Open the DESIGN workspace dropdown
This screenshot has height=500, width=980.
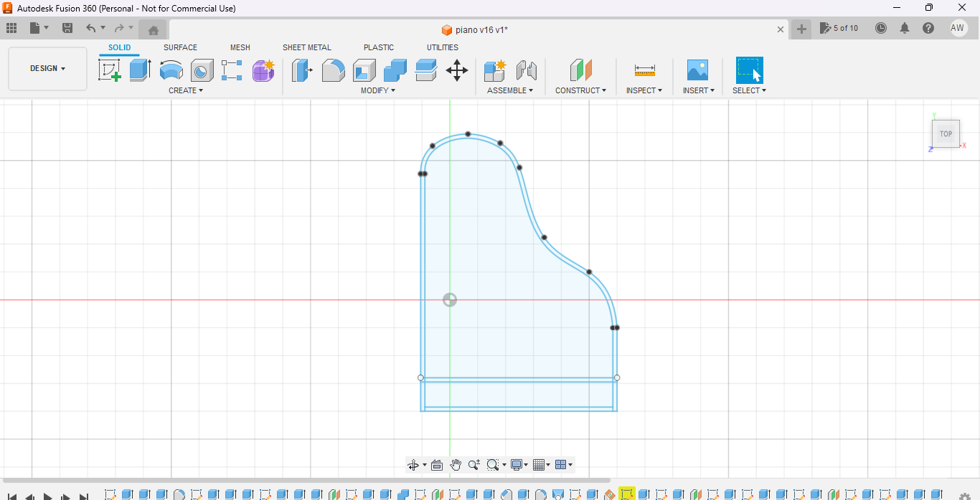click(47, 69)
